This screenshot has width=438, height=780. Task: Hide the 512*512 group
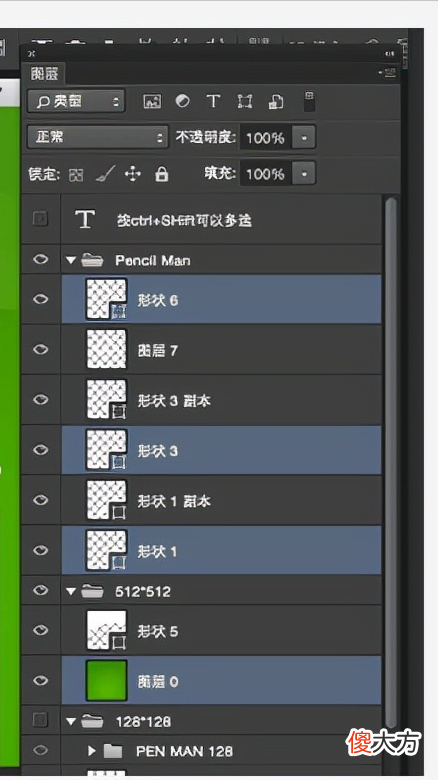40,590
